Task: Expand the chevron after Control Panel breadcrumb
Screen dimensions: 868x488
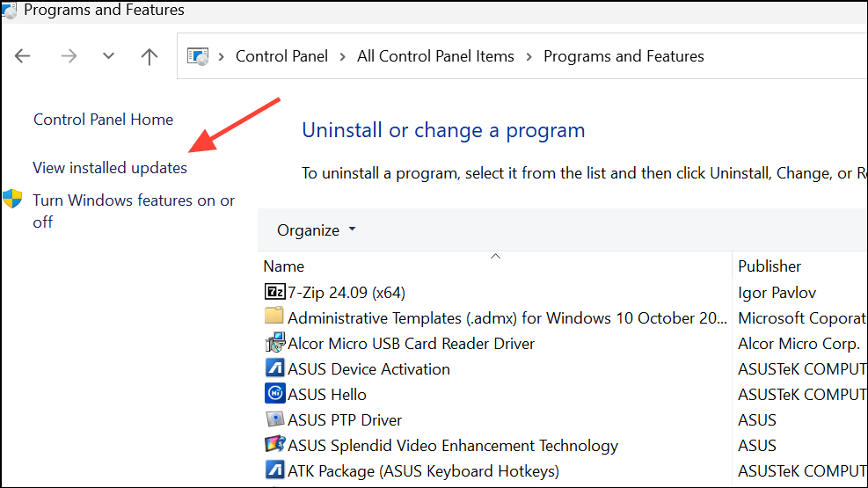Action: [x=342, y=56]
